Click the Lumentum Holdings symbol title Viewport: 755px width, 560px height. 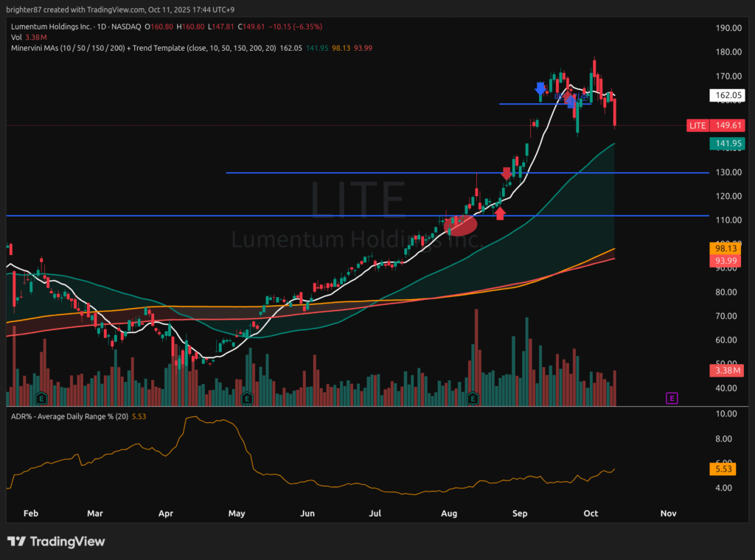coord(53,27)
